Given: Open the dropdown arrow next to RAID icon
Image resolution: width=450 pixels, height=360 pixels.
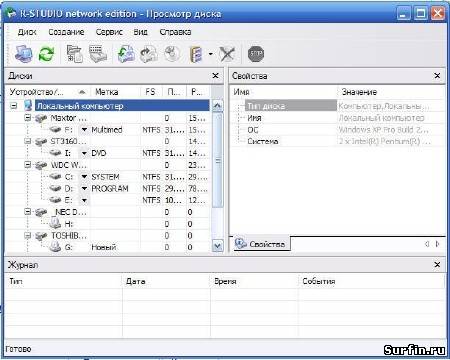Looking at the screenshot, I should click(x=211, y=54).
